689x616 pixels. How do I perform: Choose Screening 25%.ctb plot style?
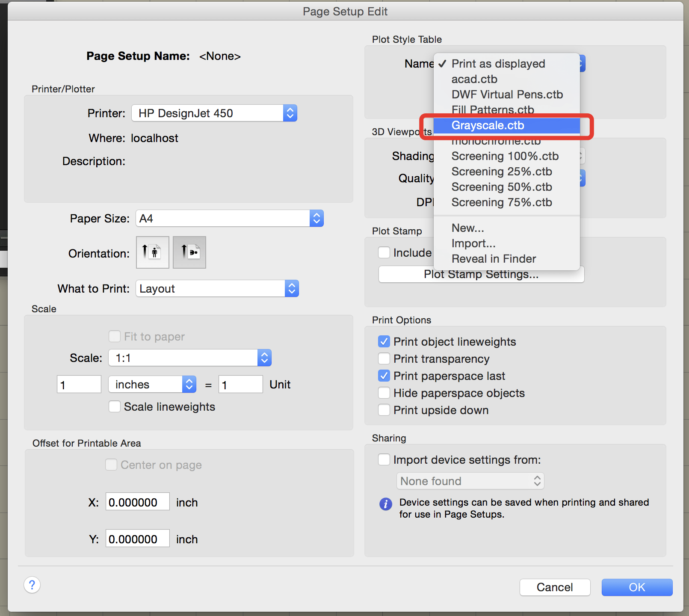click(507, 172)
